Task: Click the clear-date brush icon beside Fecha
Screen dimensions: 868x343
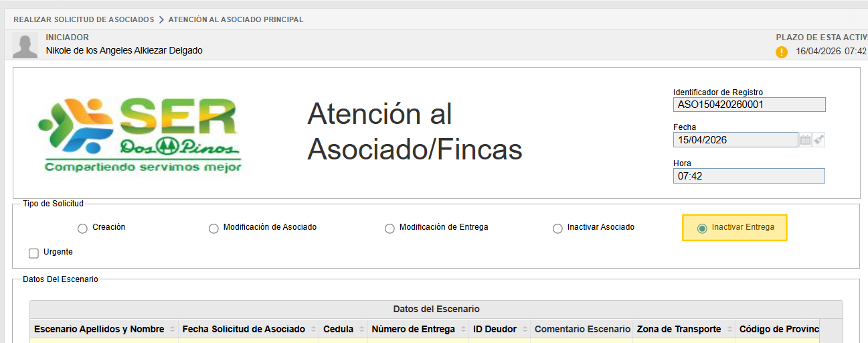Action: pyautogui.click(x=818, y=140)
